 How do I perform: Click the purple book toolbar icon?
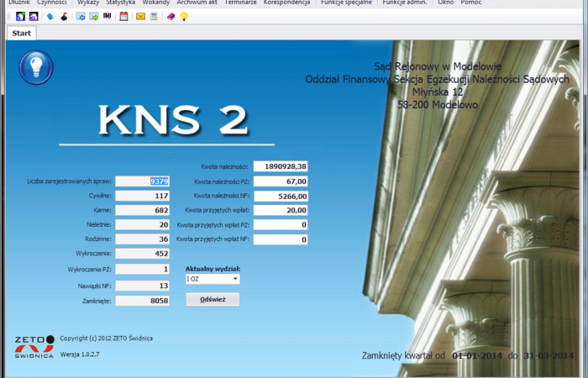coord(171,17)
